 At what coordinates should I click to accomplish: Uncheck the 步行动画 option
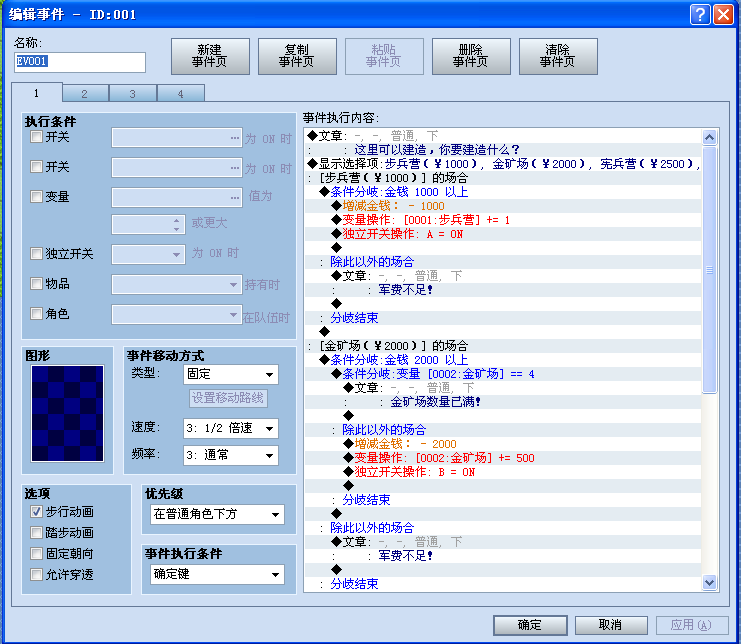pyautogui.click(x=36, y=512)
